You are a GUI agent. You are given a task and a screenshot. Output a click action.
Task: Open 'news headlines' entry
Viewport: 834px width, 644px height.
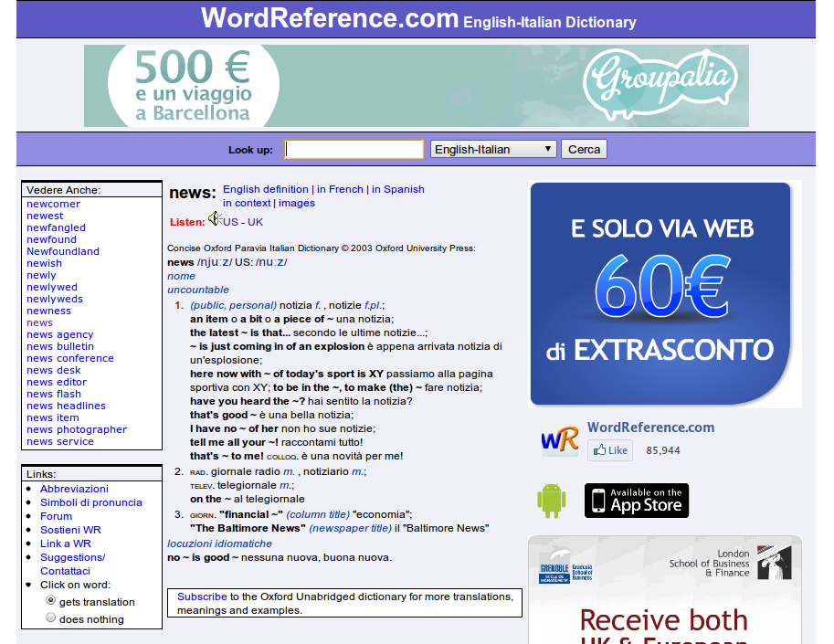coord(66,406)
